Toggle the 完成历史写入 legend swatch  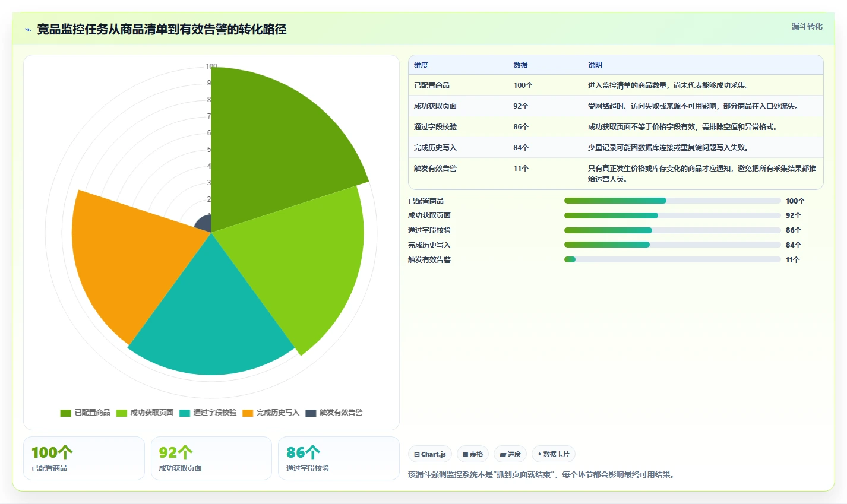248,413
